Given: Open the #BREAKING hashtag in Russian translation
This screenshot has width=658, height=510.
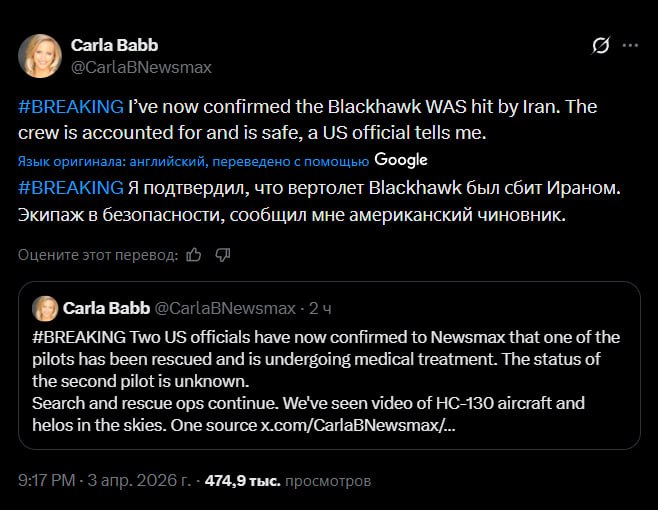Looking at the screenshot, I should tap(70, 187).
